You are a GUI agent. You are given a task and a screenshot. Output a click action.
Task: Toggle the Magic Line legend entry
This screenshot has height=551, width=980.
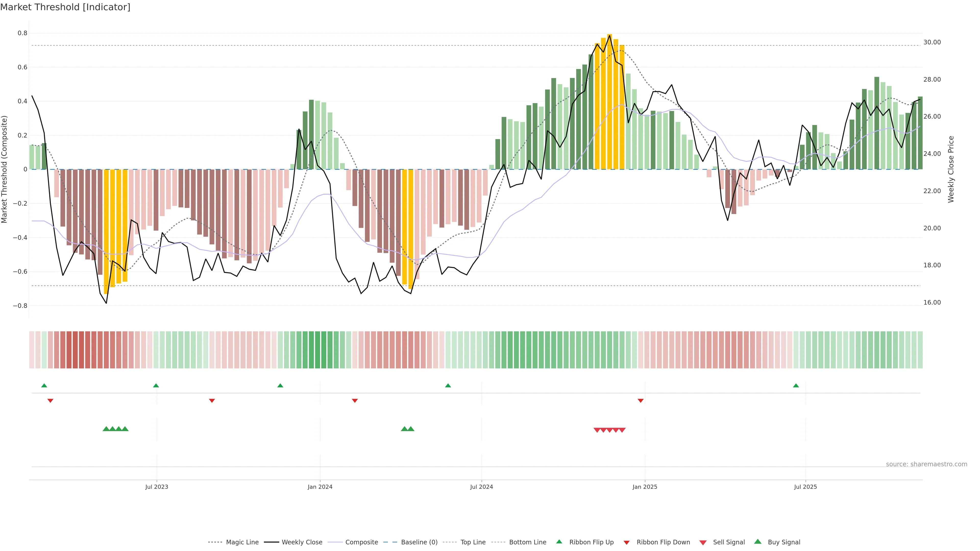tap(242, 542)
